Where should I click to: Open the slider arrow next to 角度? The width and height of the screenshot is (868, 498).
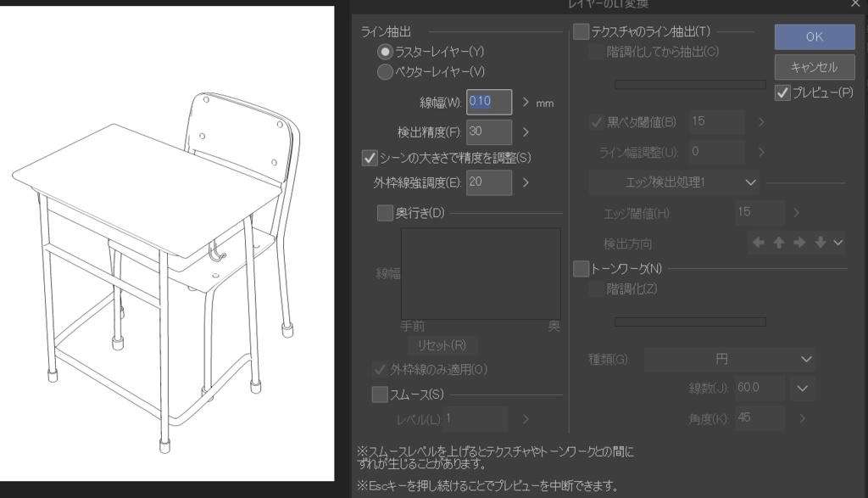[x=801, y=418]
